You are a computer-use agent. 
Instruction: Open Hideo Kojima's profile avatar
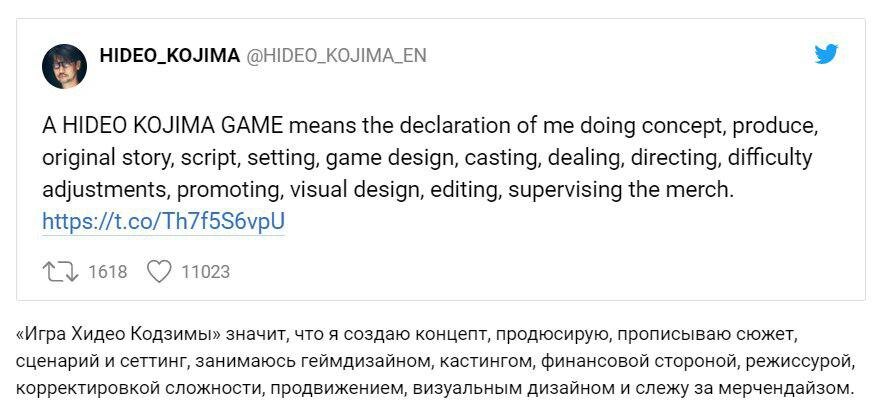pos(64,66)
